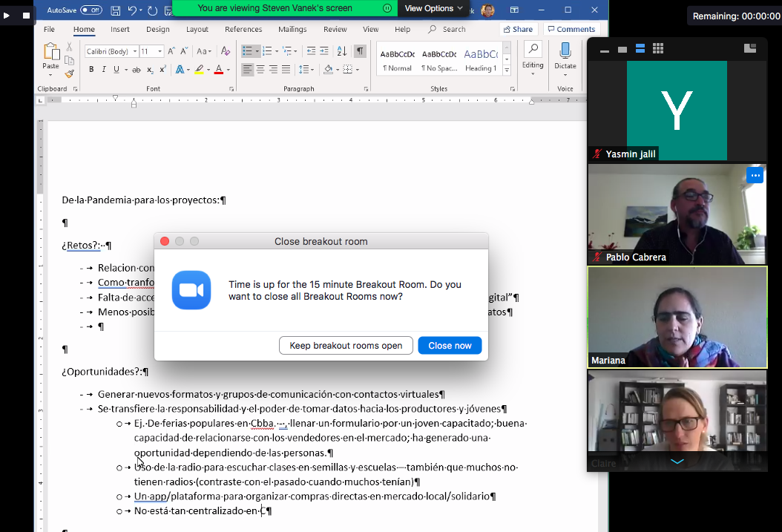Click the Sort A-to-Z icon
This screenshot has height=532, width=782.
342,51
